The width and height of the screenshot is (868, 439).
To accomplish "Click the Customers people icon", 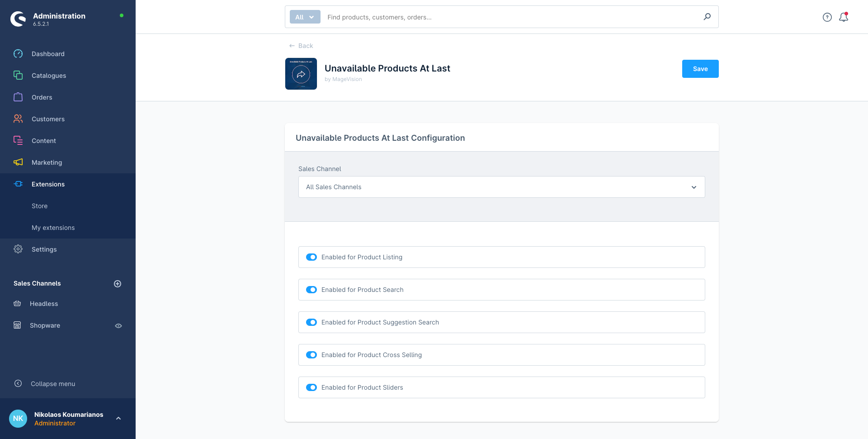I will tap(18, 119).
